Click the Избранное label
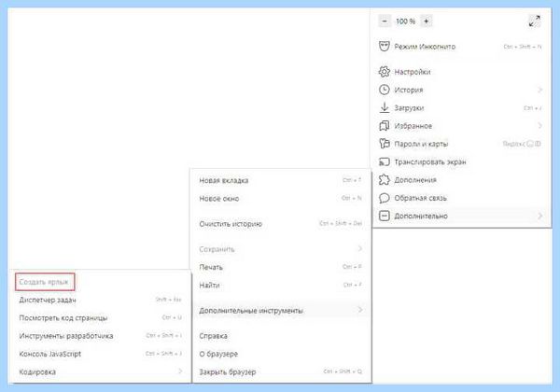The height and width of the screenshot is (392, 560). point(413,126)
